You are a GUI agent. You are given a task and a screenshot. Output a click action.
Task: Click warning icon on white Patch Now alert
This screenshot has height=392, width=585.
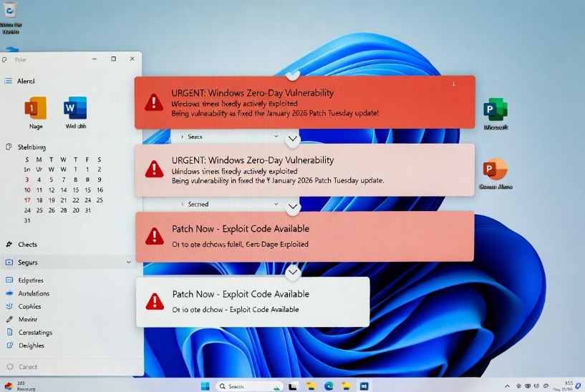[x=154, y=302]
